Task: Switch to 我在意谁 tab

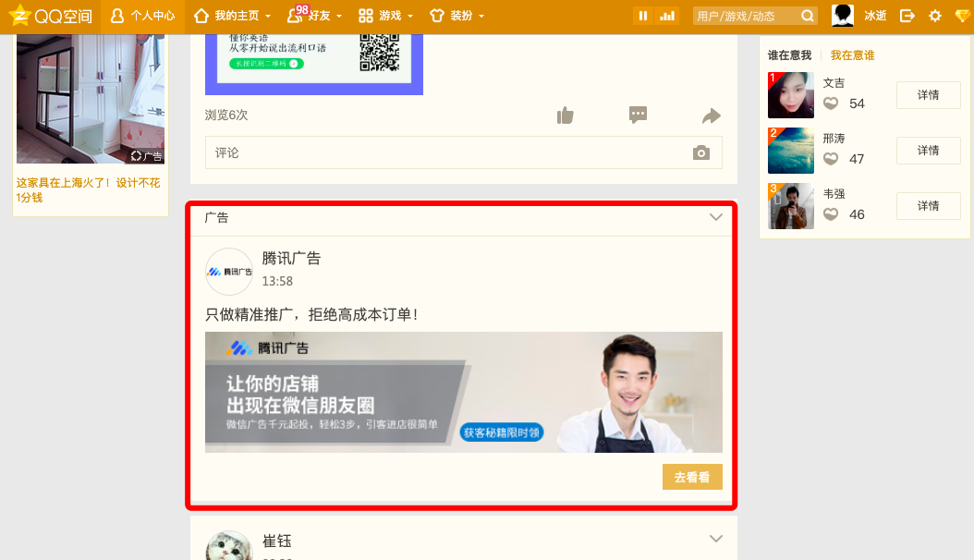Action: [852, 55]
